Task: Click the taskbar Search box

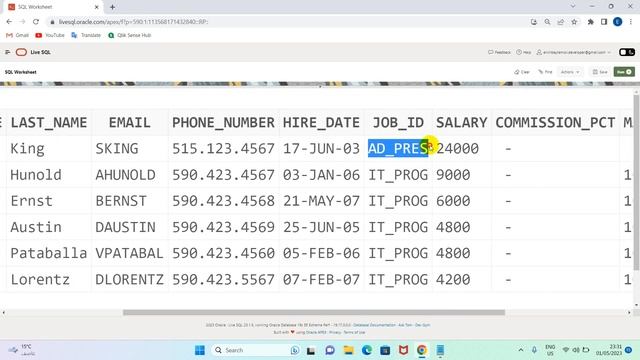Action: point(257,350)
